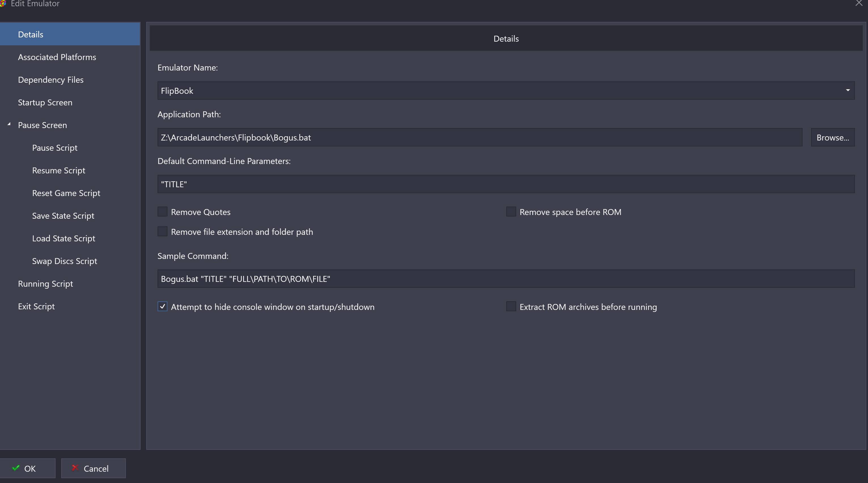Enable Remove space before ROM checkbox
Screen dimensions: 868x483
click(x=511, y=212)
